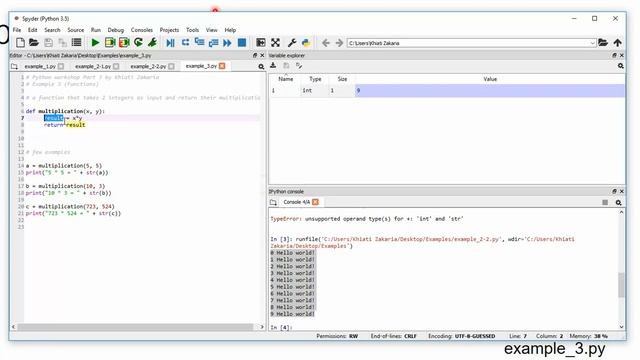Image resolution: width=640 pixels, height=360 pixels.
Task: Click the Save all files icon
Action: 62,42
